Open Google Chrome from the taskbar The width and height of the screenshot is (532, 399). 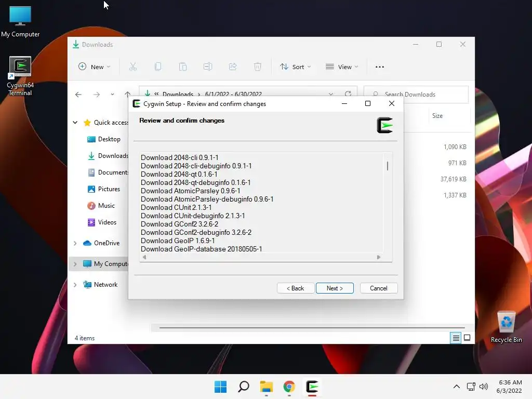point(289,387)
